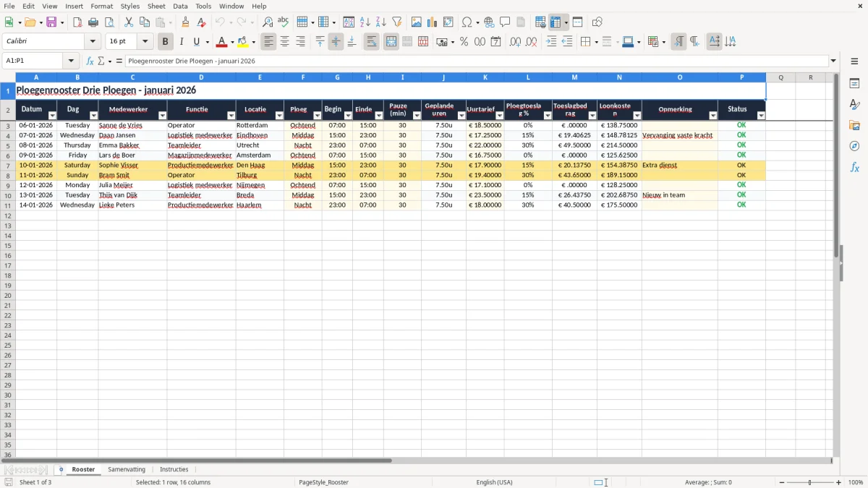The image size is (868, 488).
Task: Toggle Align Top
Action: tap(320, 42)
